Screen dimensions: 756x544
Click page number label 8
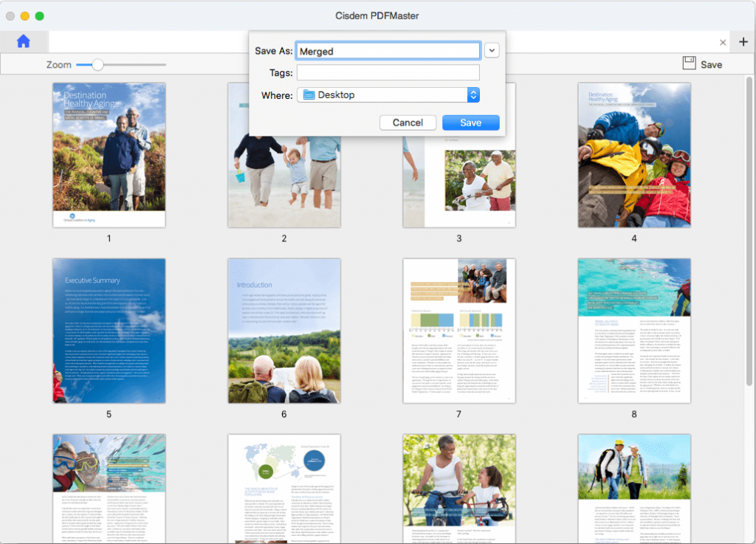click(x=634, y=414)
